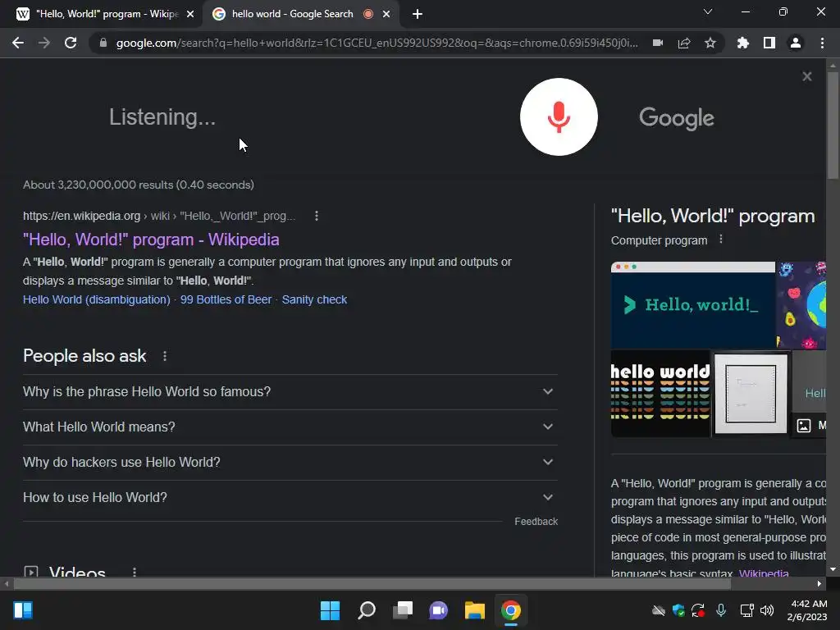
Task: Expand 'Why do hackers use Hello World?'
Action: point(290,463)
